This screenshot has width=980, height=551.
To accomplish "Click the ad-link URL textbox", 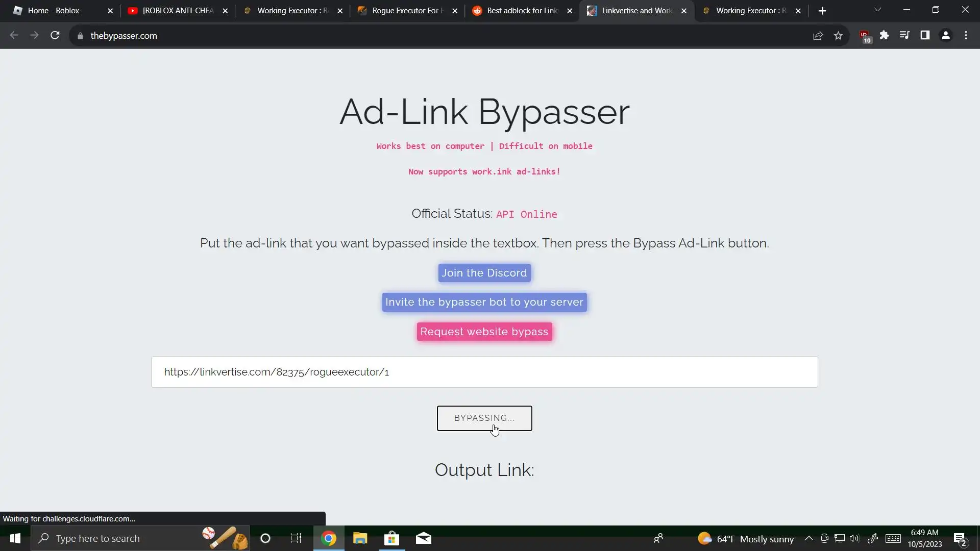I will (x=484, y=372).
